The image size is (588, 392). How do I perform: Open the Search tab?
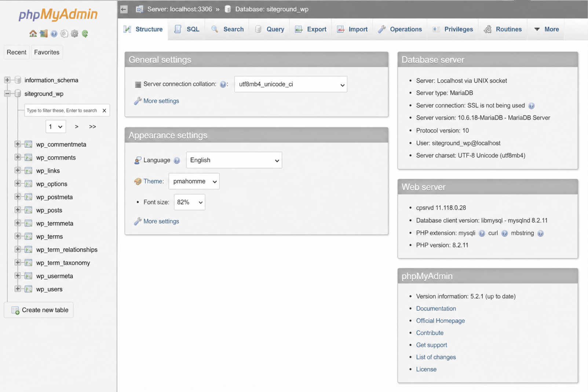(227, 29)
